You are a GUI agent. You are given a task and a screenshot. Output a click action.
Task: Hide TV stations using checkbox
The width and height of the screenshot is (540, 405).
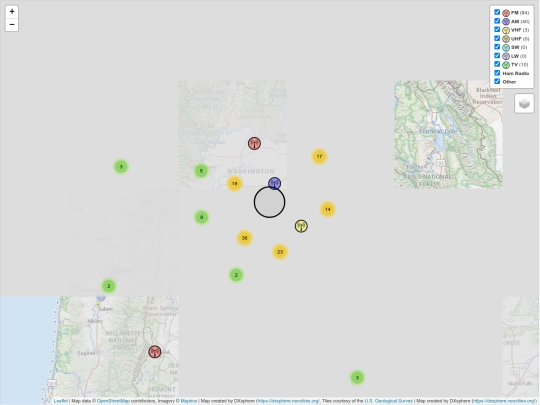tap(497, 64)
